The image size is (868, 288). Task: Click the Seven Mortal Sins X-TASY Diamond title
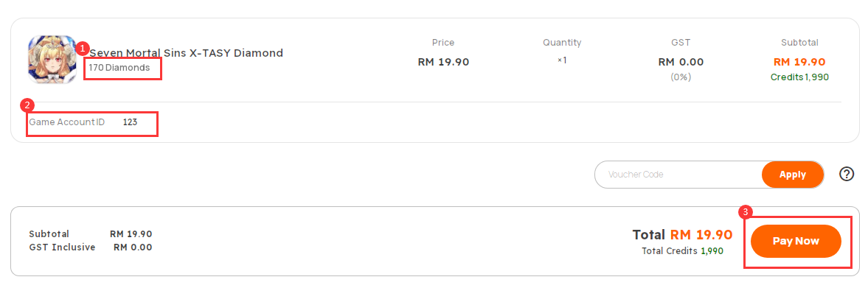187,53
